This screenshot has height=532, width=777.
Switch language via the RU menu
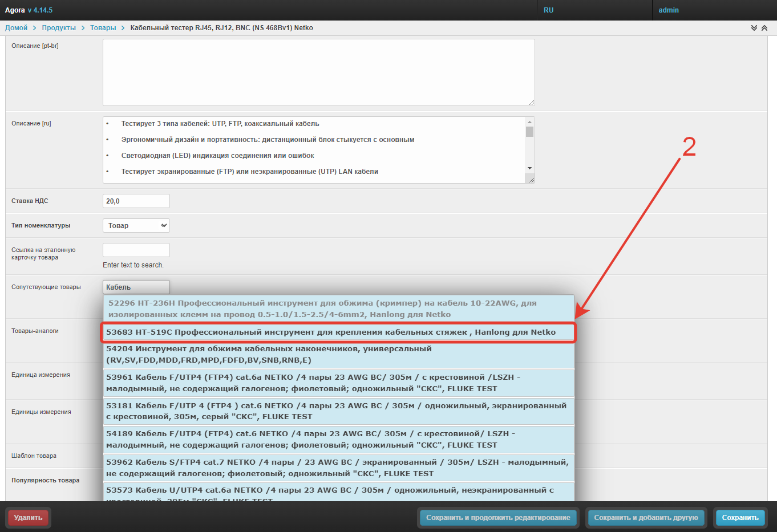click(548, 10)
